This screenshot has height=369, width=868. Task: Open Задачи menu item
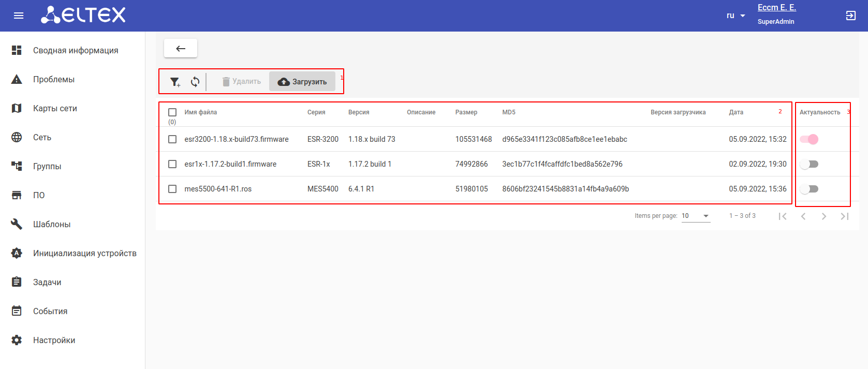[72, 282]
